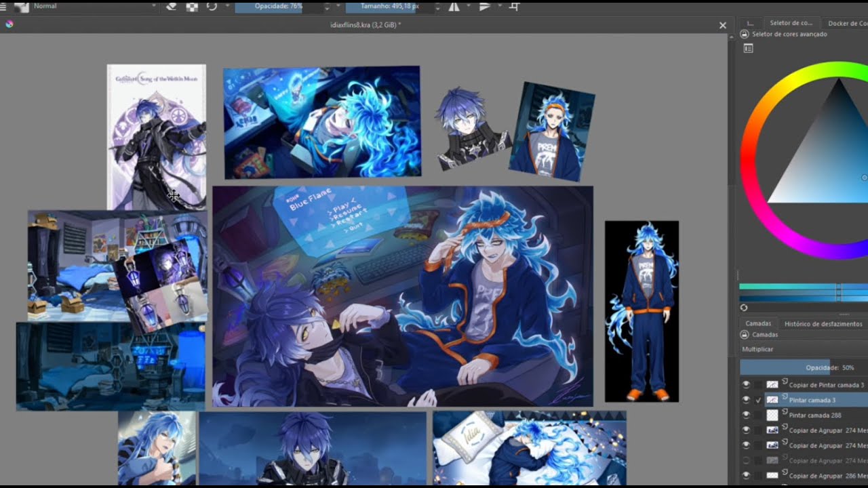Click the Pintar camada 3 layer name
The height and width of the screenshot is (488, 868).
pos(812,400)
